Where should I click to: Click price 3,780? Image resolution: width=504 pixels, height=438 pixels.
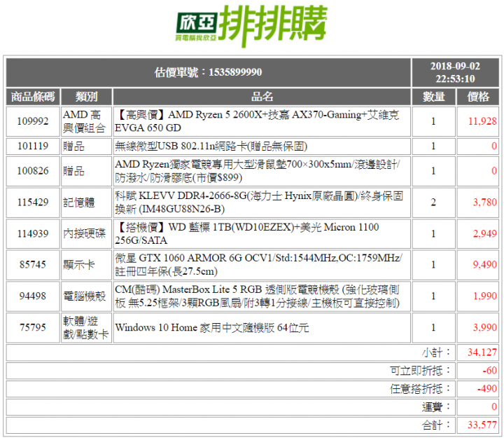pos(484,203)
